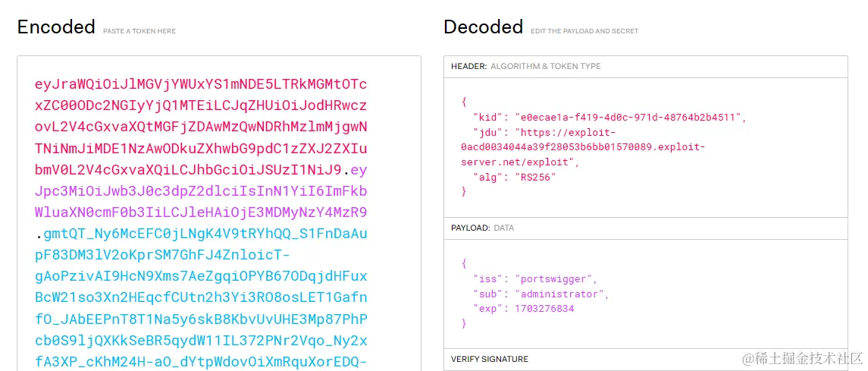Click the "sub": "administrator" line
The width and height of the screenshot is (868, 371).
coord(541,294)
